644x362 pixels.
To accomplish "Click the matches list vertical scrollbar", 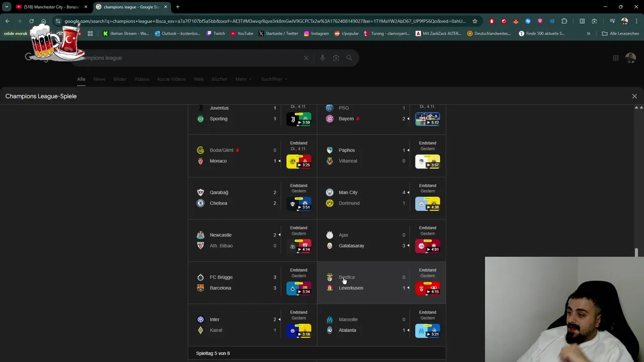I will [636, 252].
